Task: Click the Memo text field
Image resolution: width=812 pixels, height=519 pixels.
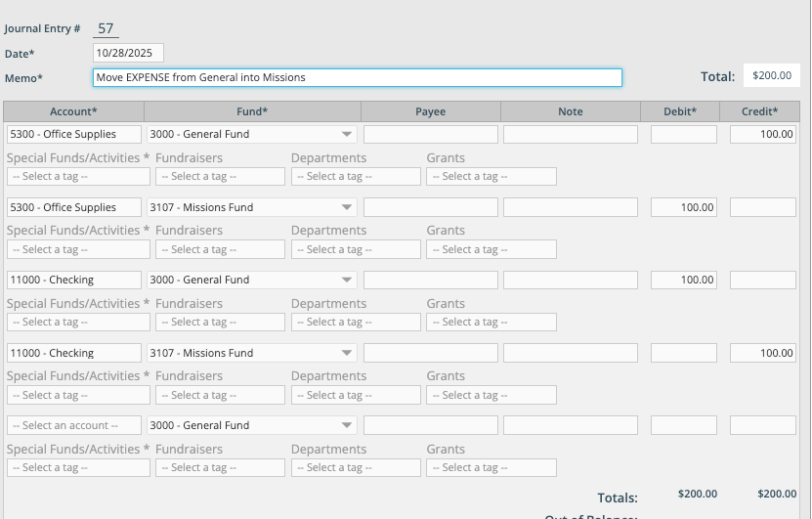Action: click(357, 77)
